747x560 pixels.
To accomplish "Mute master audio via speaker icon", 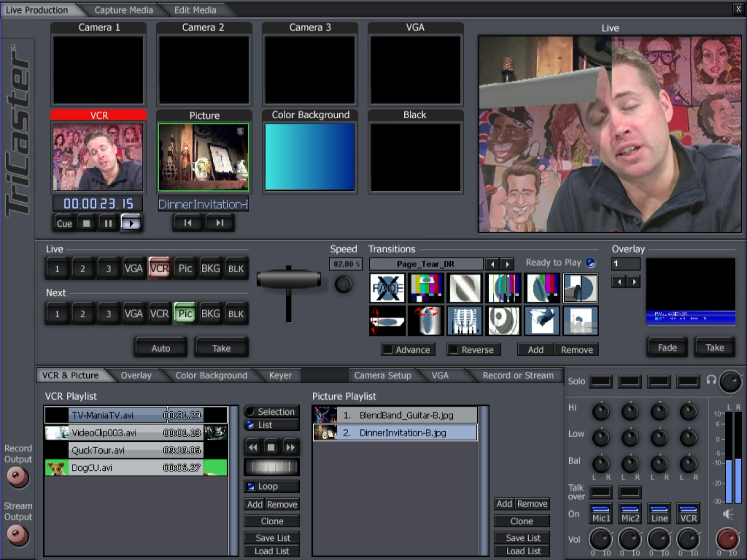I will [728, 514].
